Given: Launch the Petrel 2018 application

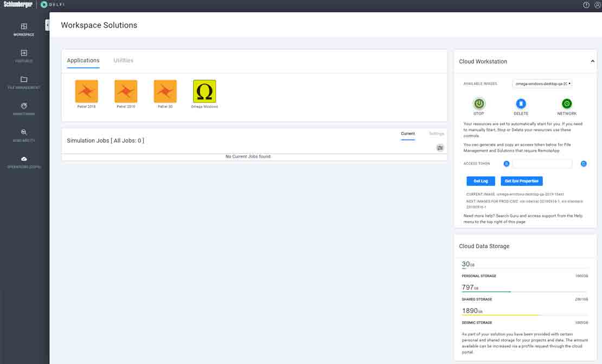Looking at the screenshot, I should coord(86,92).
